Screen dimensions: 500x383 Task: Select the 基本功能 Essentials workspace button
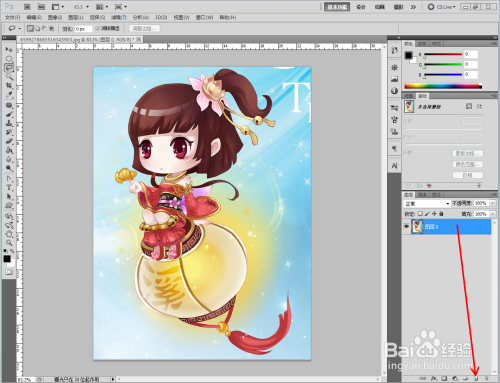(x=337, y=7)
